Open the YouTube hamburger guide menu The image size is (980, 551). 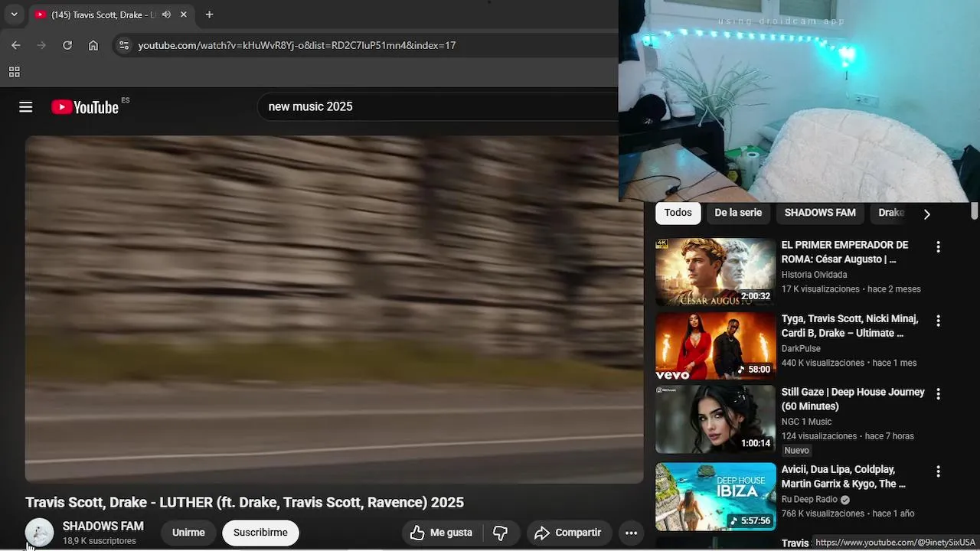click(26, 107)
